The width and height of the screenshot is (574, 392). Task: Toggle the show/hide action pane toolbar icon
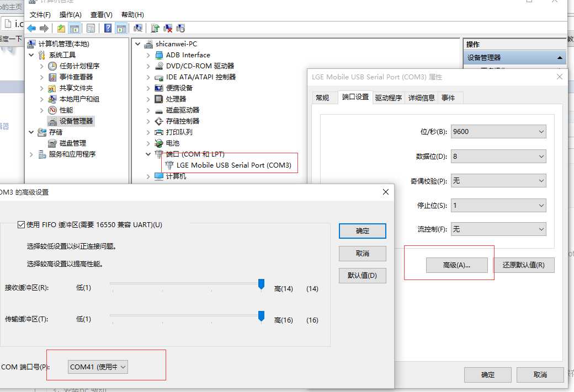121,28
